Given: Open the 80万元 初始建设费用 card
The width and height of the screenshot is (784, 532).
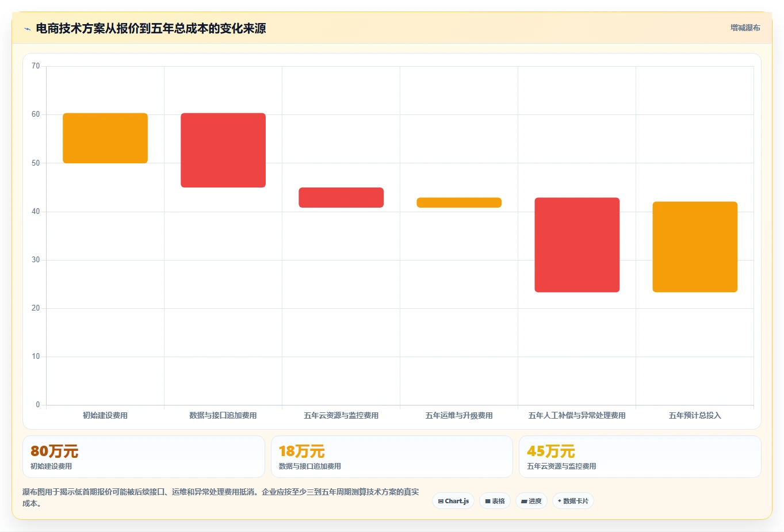Looking at the screenshot, I should click(x=144, y=457).
